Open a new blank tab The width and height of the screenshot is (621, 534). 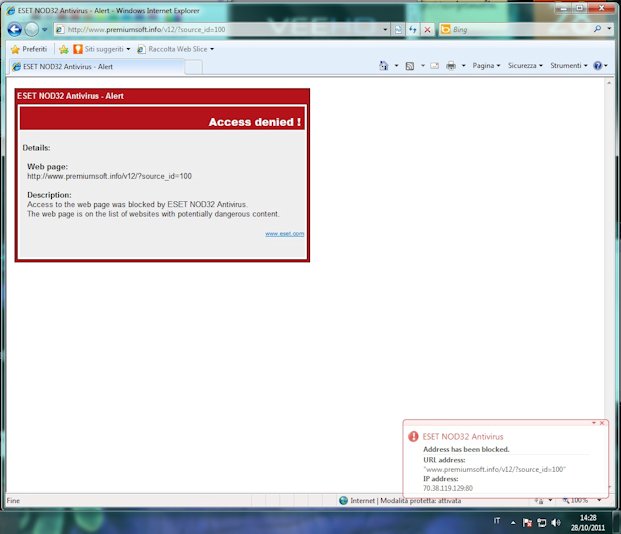(x=193, y=67)
